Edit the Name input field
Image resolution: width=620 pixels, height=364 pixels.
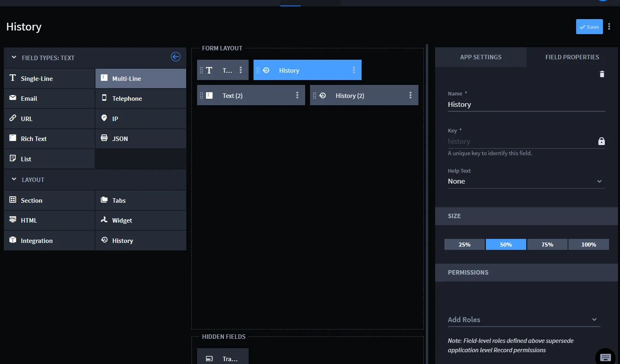pos(526,104)
